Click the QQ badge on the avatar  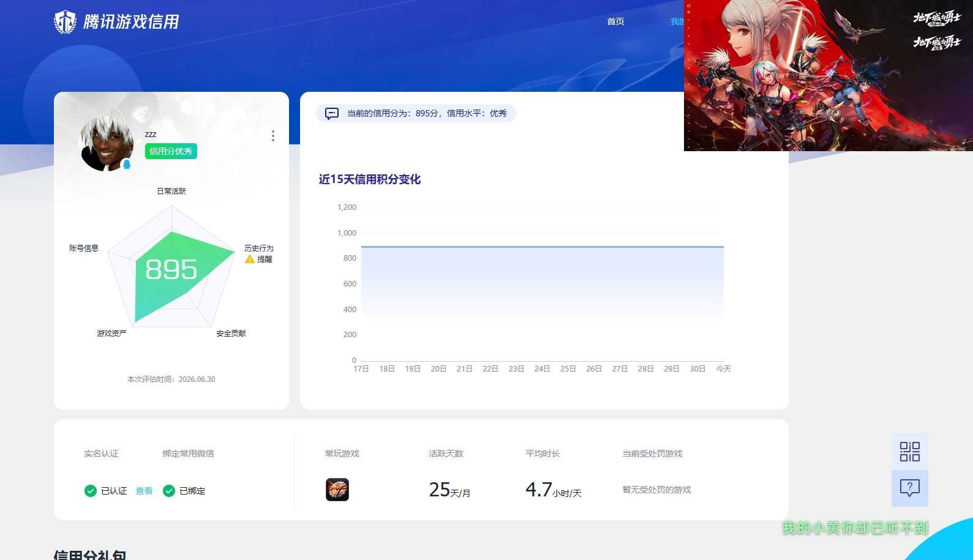(x=127, y=164)
